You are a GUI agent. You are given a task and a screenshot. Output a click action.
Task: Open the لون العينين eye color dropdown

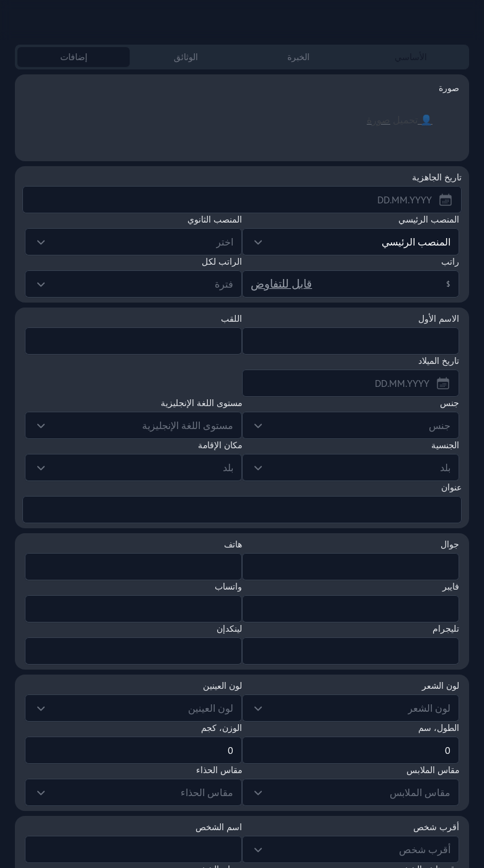tap(133, 708)
